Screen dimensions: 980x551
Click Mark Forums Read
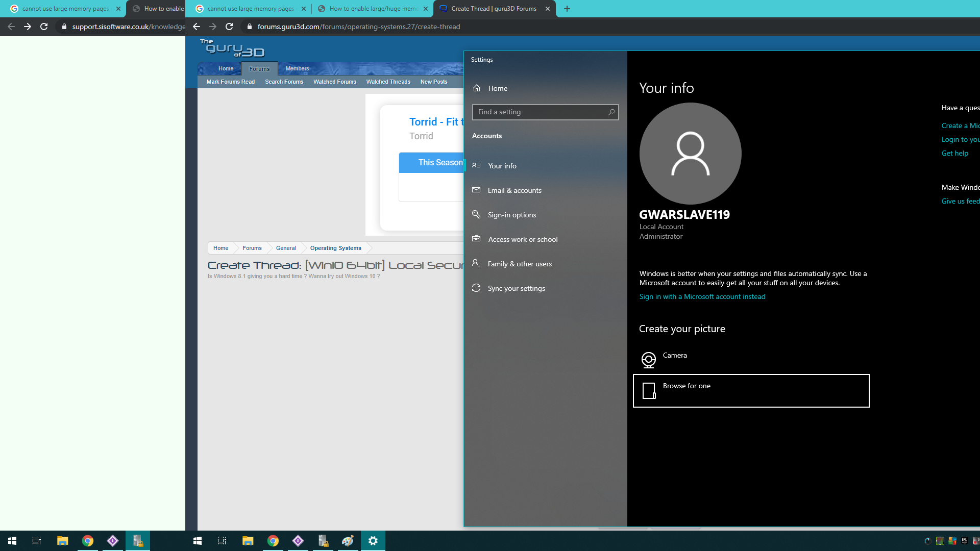click(231, 82)
